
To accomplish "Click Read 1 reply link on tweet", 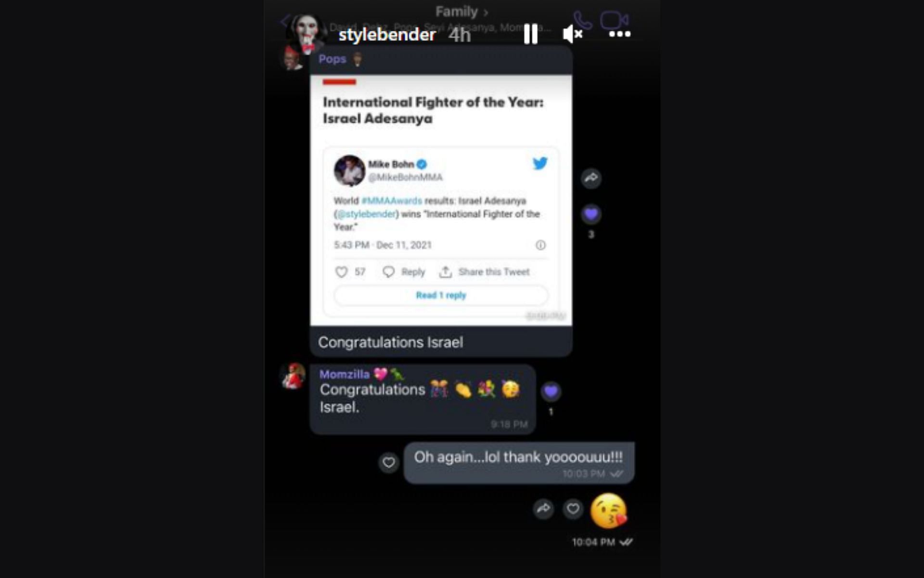I will coord(441,294).
